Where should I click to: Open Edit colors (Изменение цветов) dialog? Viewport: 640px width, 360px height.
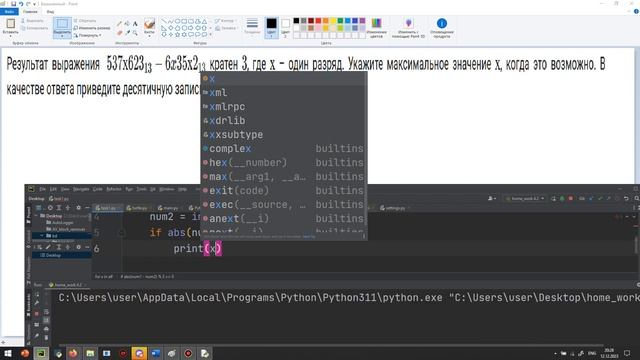tap(376, 28)
